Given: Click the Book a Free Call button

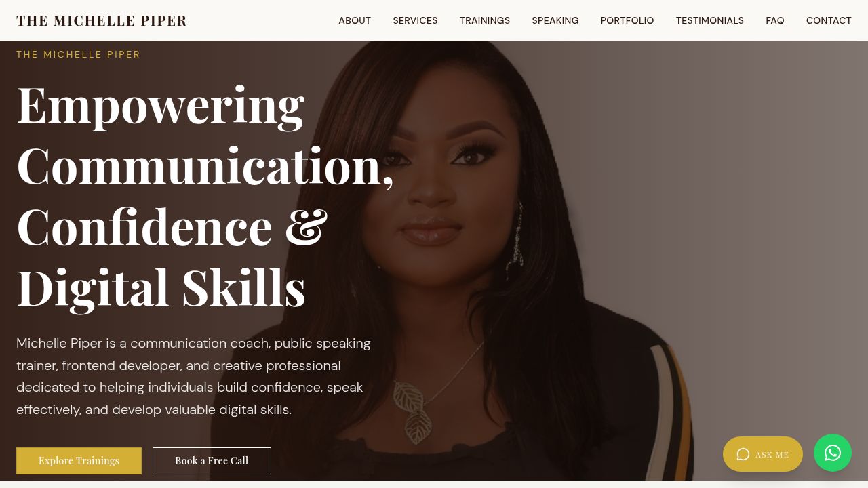Looking at the screenshot, I should pyautogui.click(x=212, y=461).
